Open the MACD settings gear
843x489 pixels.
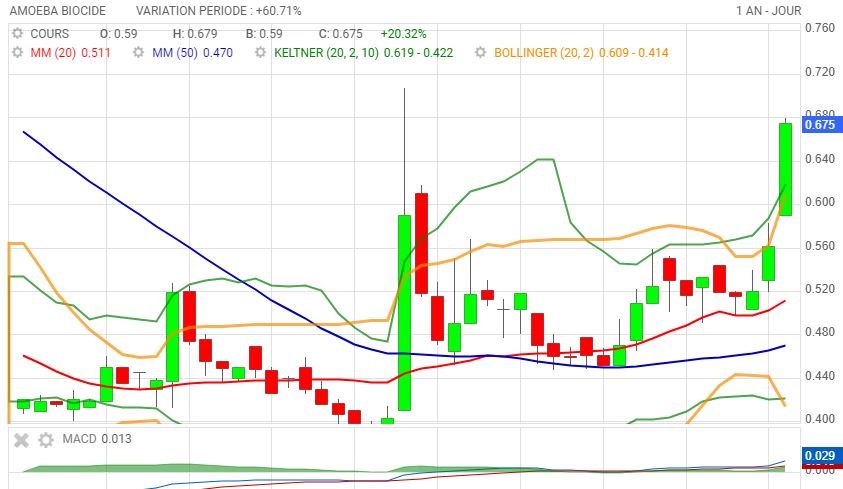point(46,440)
